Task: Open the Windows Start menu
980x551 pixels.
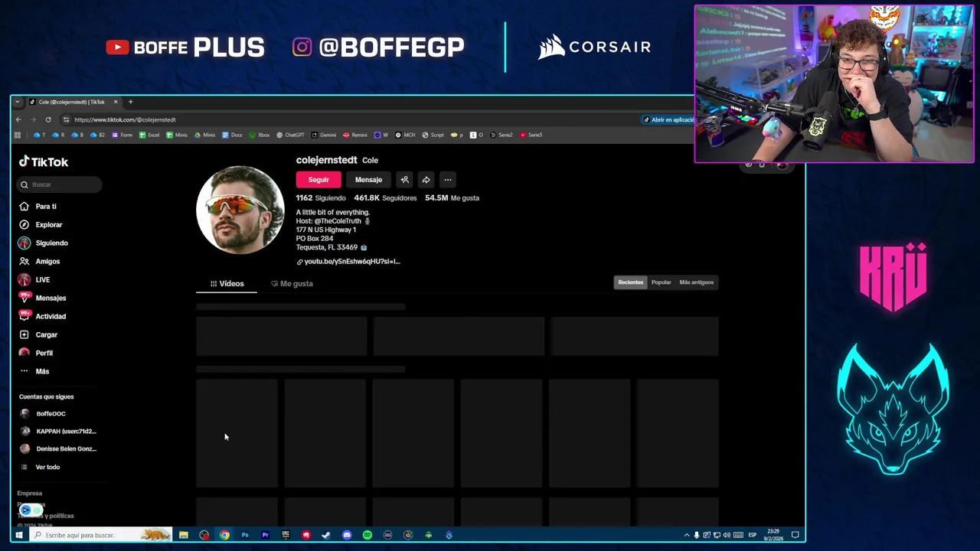Action: (18, 535)
